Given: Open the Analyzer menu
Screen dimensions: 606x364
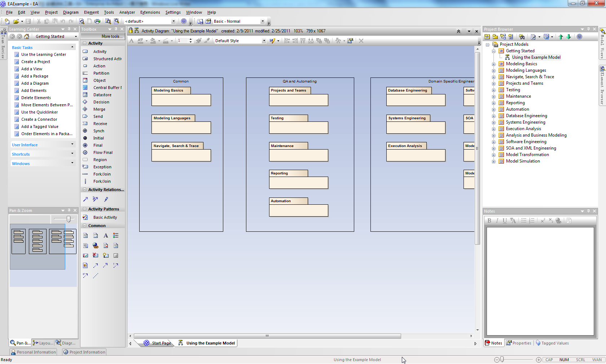Looking at the screenshot, I should pos(127,12).
